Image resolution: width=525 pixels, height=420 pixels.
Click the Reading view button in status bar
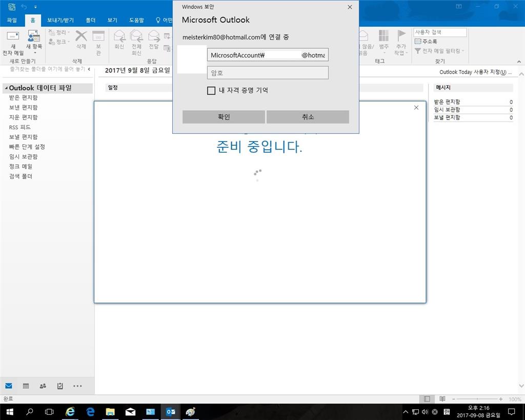click(x=442, y=399)
